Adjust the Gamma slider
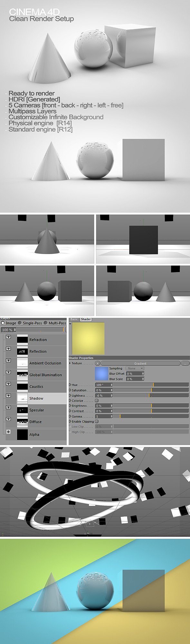Screen dimensions: 190x644 point(151,416)
